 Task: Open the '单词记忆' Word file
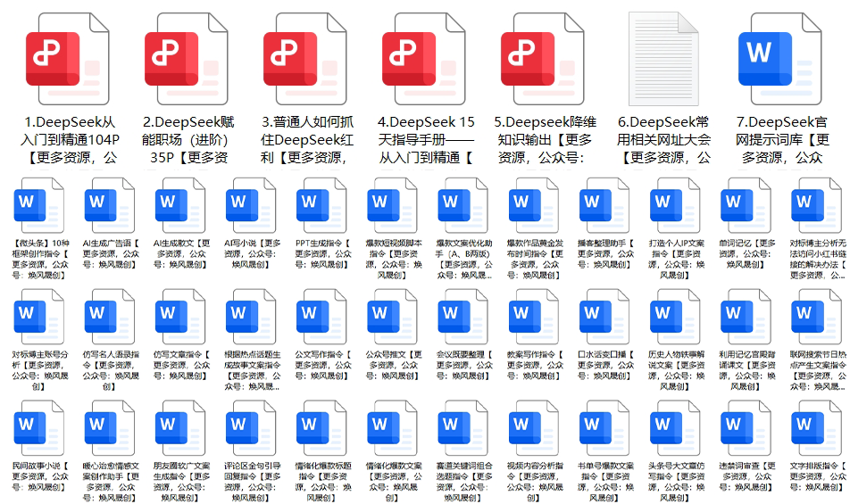click(745, 205)
